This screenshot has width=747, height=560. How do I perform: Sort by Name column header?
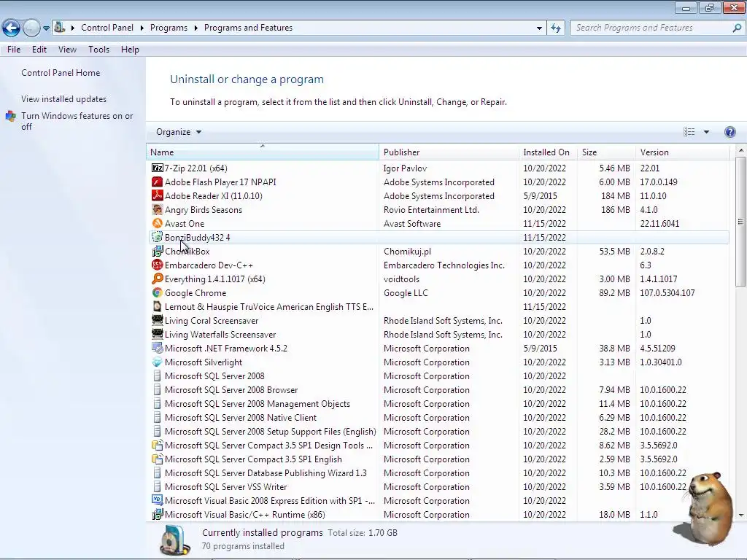[x=263, y=152]
